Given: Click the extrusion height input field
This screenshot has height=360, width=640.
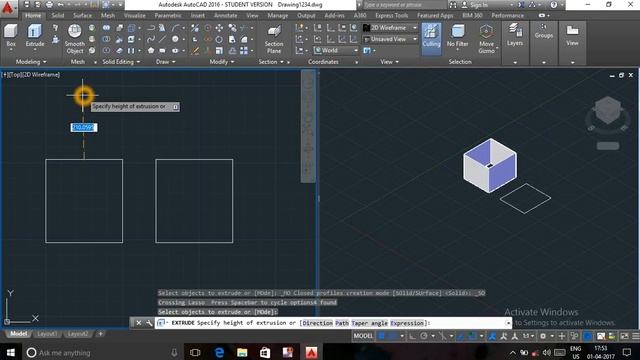Looking at the screenshot, I should pyautogui.click(x=84, y=127).
